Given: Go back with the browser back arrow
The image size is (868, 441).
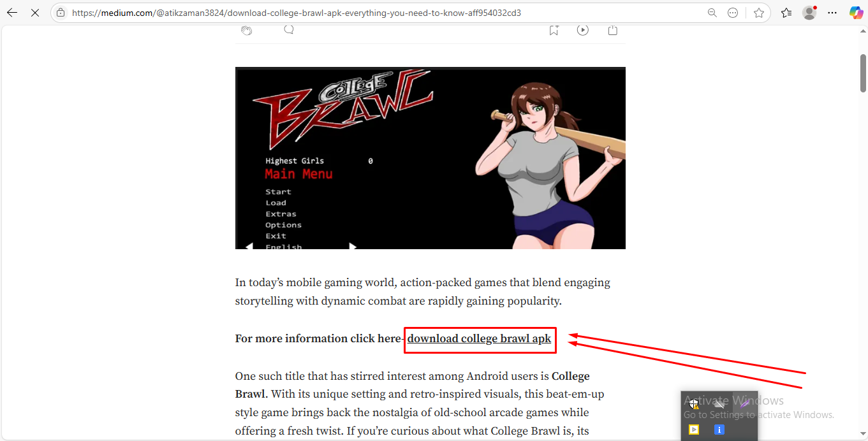Looking at the screenshot, I should tap(12, 13).
